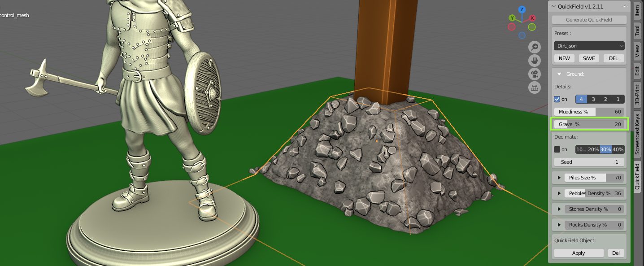Click the Seed value field
Viewport: 644px width, 266px height.
click(x=589, y=162)
